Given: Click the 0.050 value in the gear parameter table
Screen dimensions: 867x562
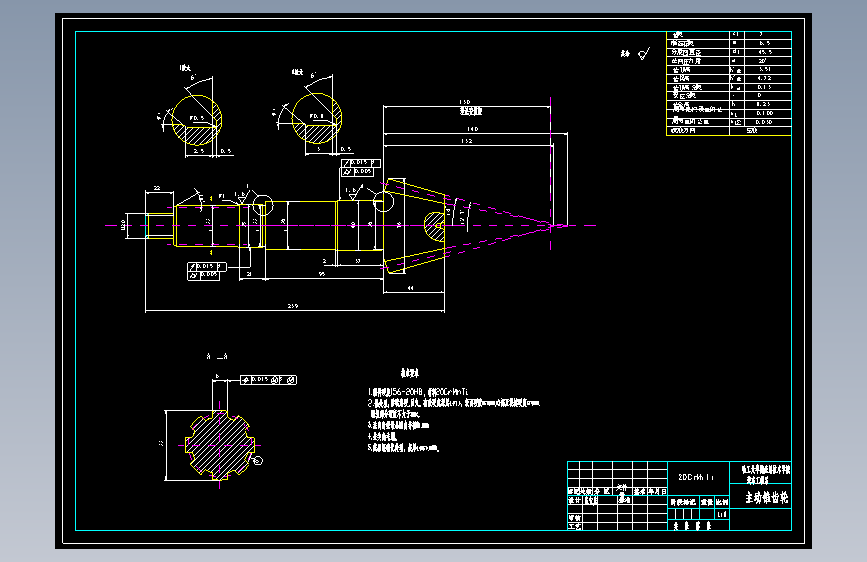Looking at the screenshot, I should [764, 122].
